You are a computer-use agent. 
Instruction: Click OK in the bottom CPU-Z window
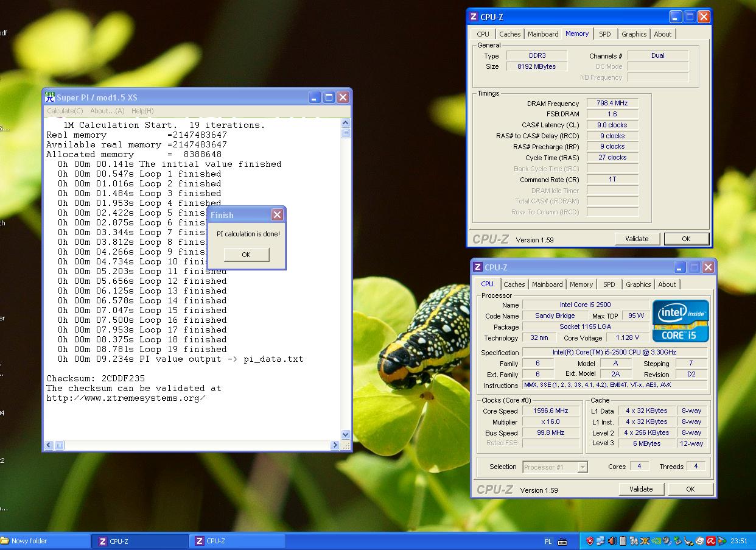(690, 489)
